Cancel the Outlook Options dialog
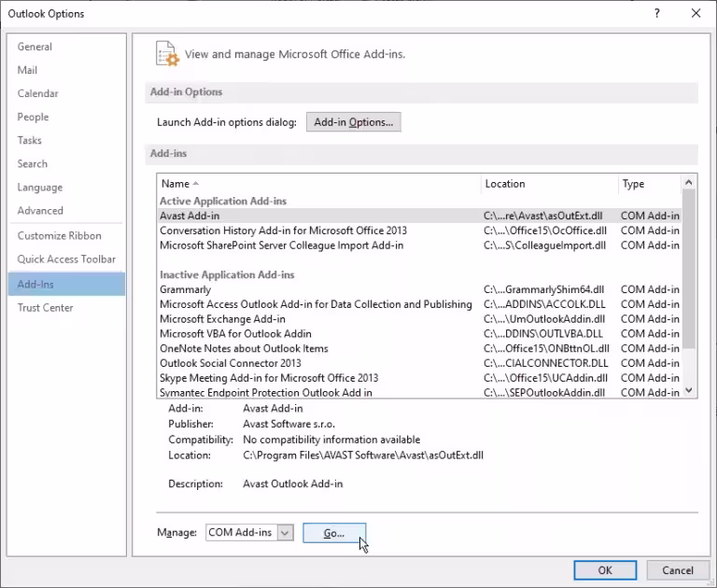Screen dimensions: 717x588 click(x=678, y=570)
